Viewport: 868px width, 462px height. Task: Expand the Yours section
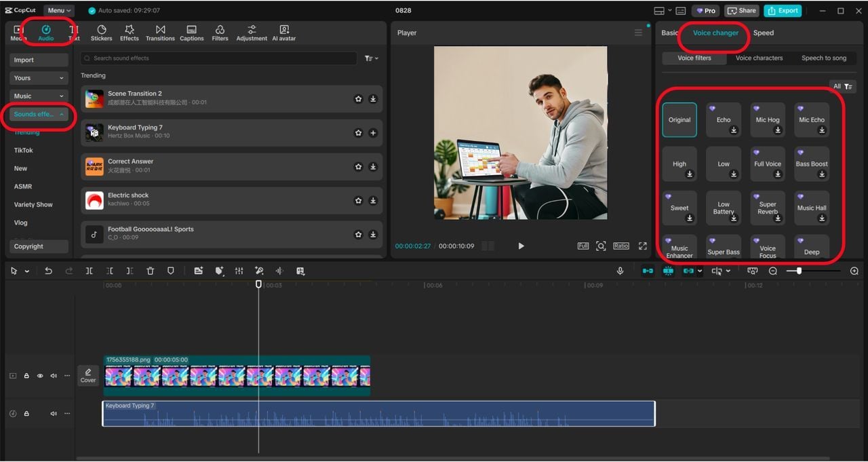click(39, 78)
